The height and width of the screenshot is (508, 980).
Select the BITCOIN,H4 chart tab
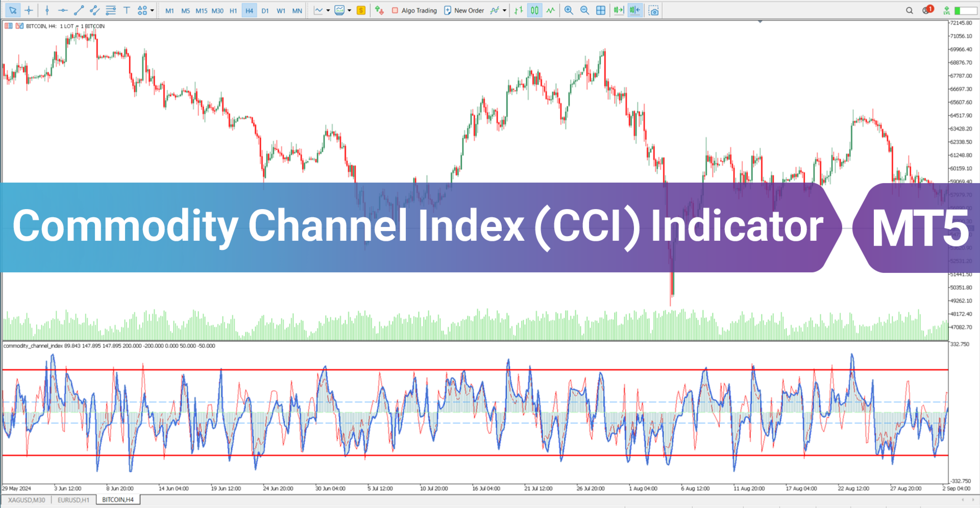[118, 500]
